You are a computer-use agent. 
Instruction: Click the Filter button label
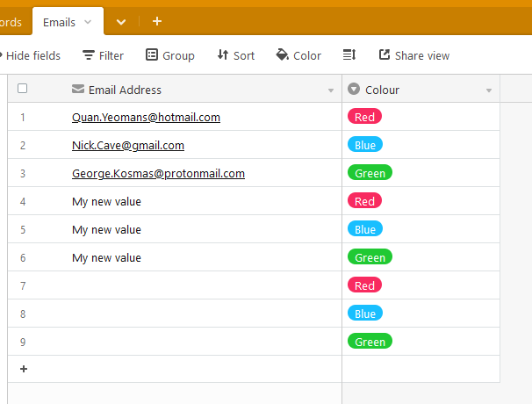[111, 55]
